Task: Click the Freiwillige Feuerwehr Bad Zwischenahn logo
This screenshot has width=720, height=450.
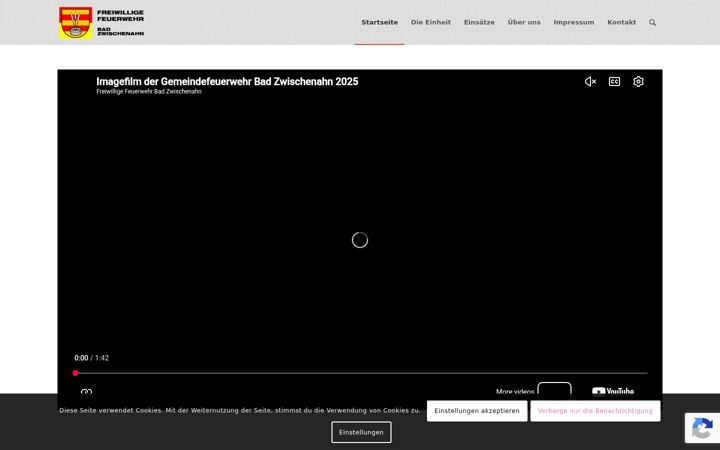Action: [x=101, y=22]
